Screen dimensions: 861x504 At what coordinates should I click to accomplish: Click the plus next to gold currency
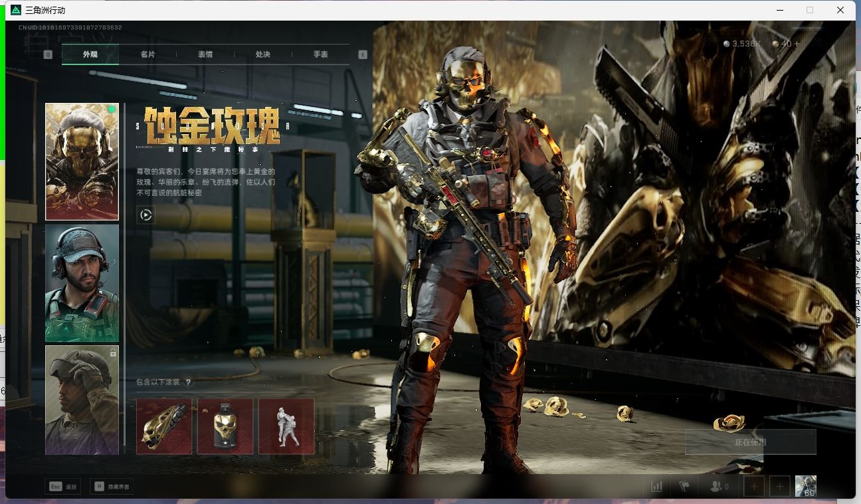(797, 44)
